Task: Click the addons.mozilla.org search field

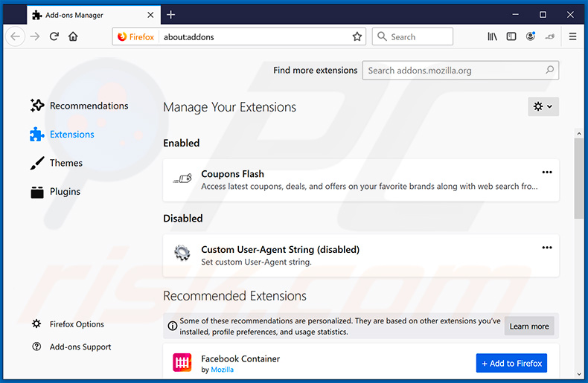Action: [x=454, y=71]
